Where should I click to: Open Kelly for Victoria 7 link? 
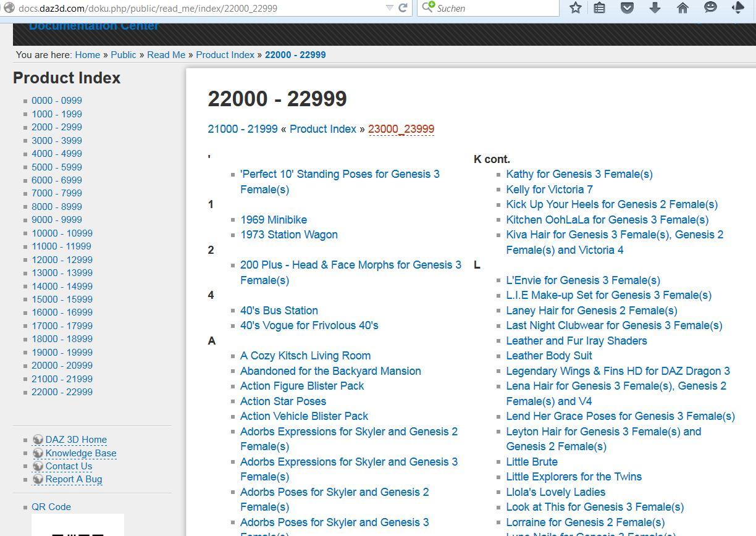pos(549,190)
